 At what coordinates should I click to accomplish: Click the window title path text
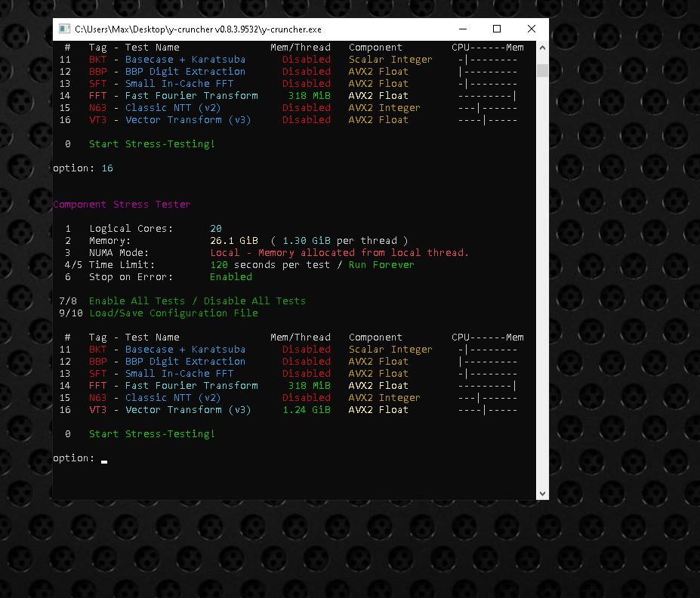[x=198, y=29]
